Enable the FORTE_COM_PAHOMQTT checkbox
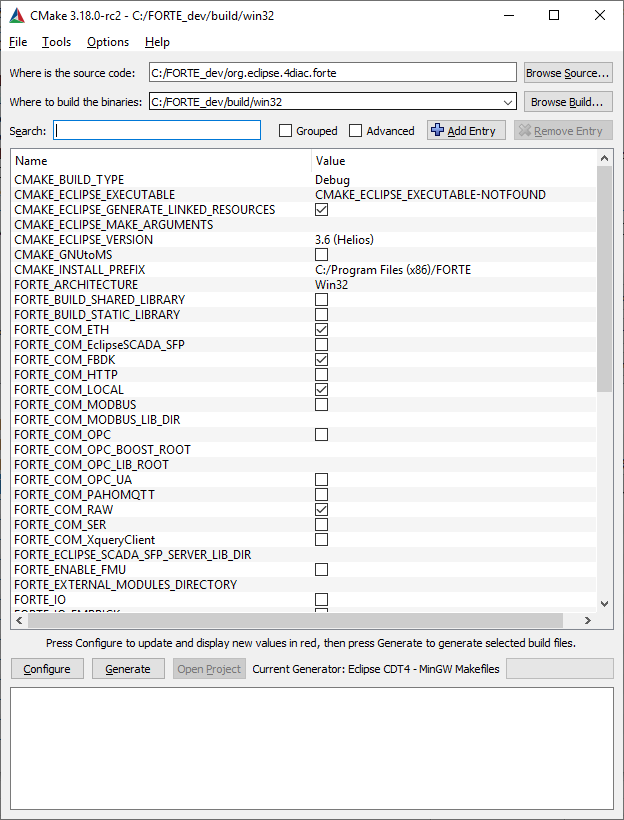 (x=322, y=495)
